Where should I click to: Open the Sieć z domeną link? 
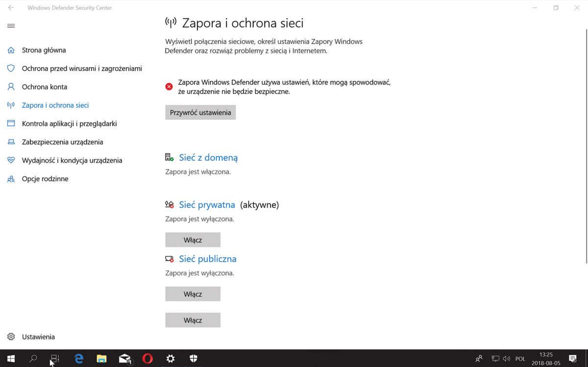coord(208,158)
